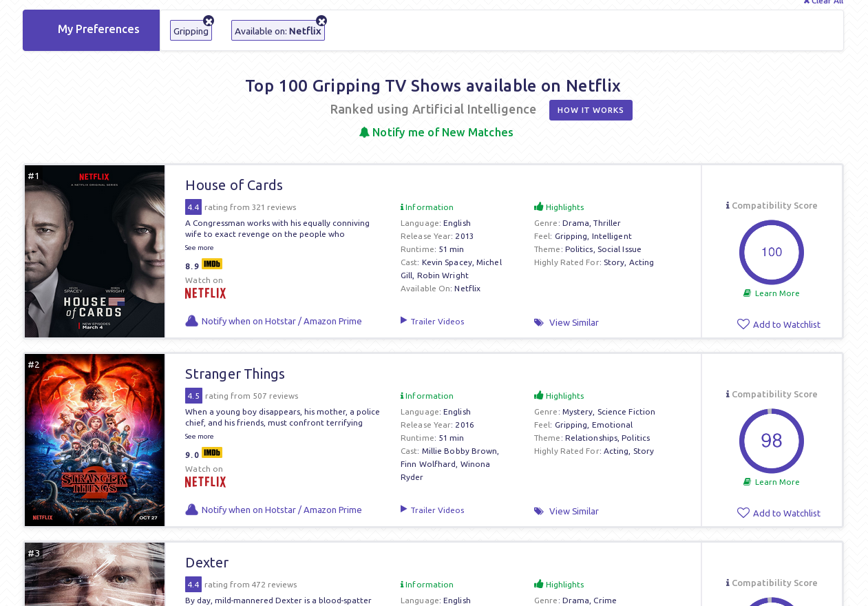Screen dimensions: 868x606
Task: Open the House of Cards poster
Action: (x=95, y=251)
